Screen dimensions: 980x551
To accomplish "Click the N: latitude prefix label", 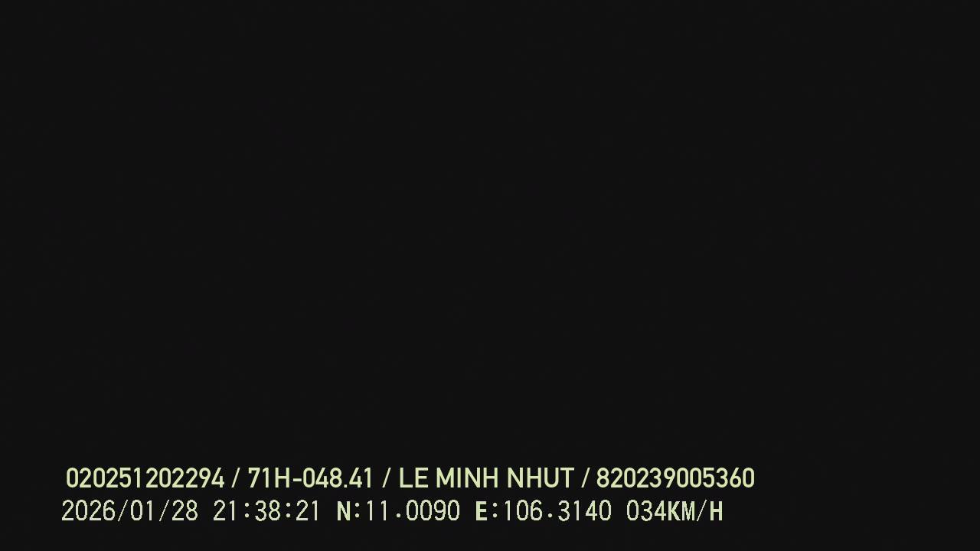I will (348, 511).
